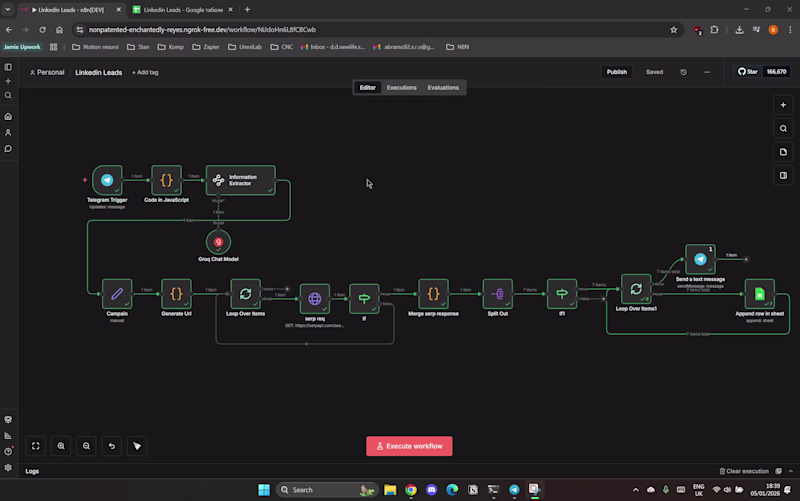800x501 pixels.
Task: Click Execute workflow
Action: coord(409,446)
